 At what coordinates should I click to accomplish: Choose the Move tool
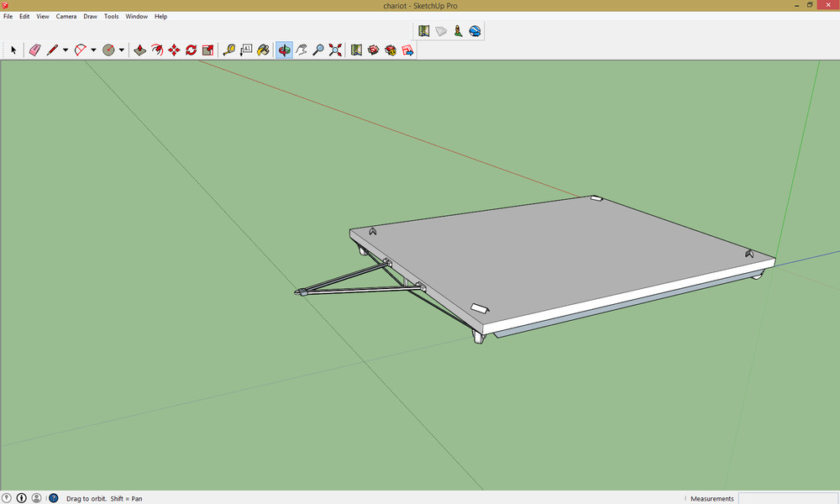pos(174,50)
